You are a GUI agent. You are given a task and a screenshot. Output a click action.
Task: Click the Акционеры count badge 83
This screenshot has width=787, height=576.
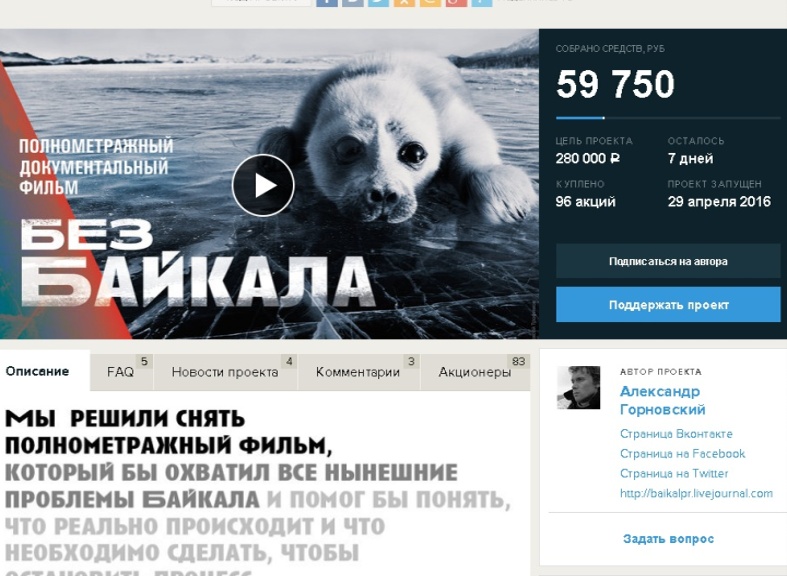518,361
